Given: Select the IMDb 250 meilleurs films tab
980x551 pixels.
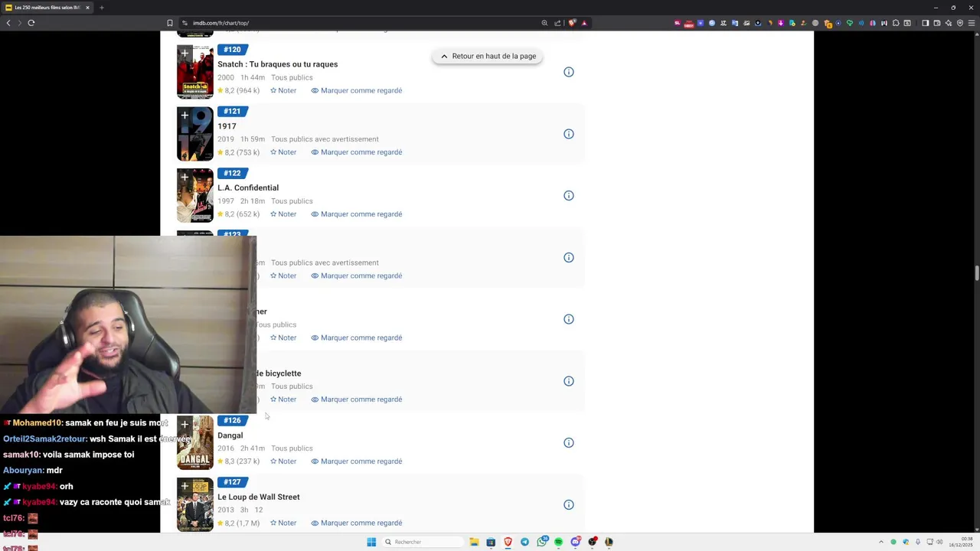Looking at the screenshot, I should [x=46, y=8].
